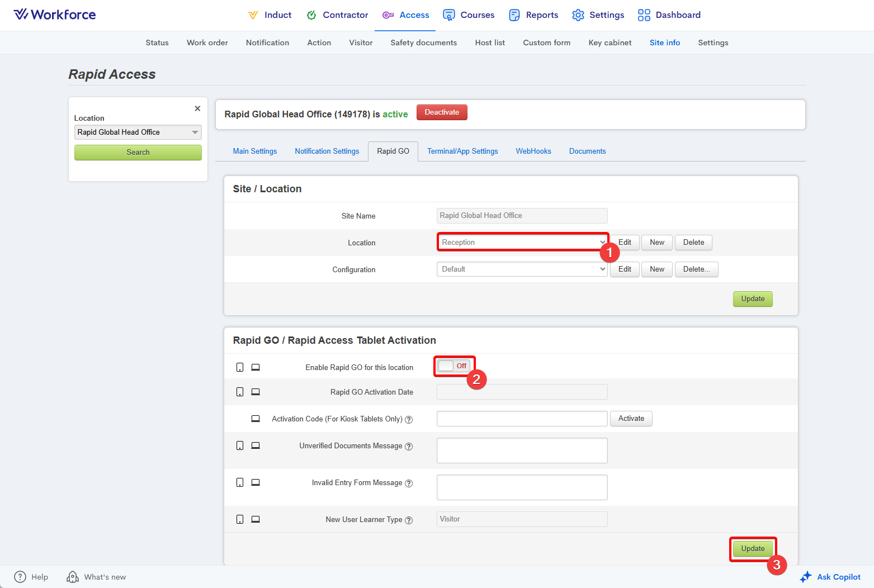This screenshot has width=874, height=588.
Task: Close the Location search panel
Action: 197,108
